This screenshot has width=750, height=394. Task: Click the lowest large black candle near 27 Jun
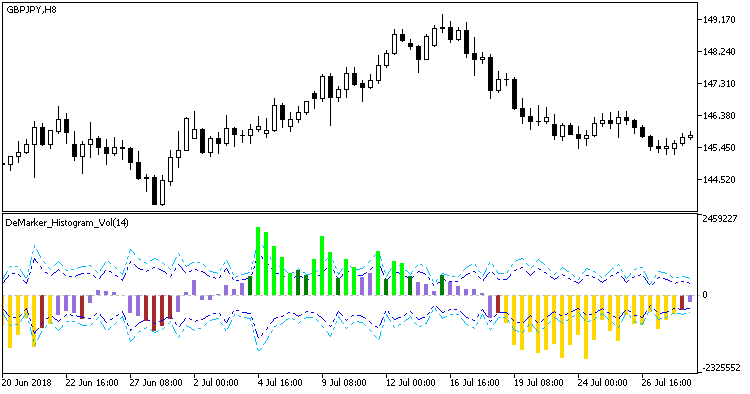click(154, 190)
